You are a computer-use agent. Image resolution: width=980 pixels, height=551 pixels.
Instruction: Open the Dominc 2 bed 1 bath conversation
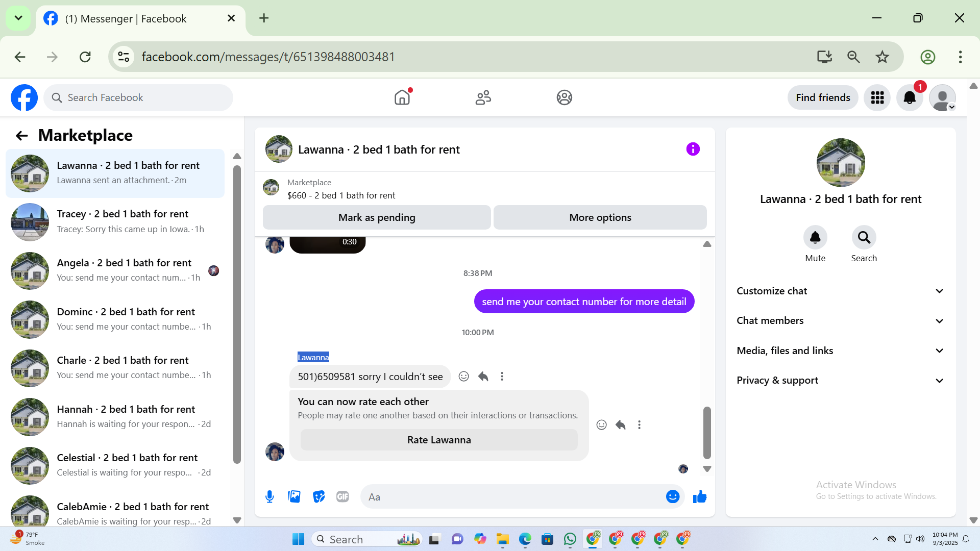tap(115, 319)
